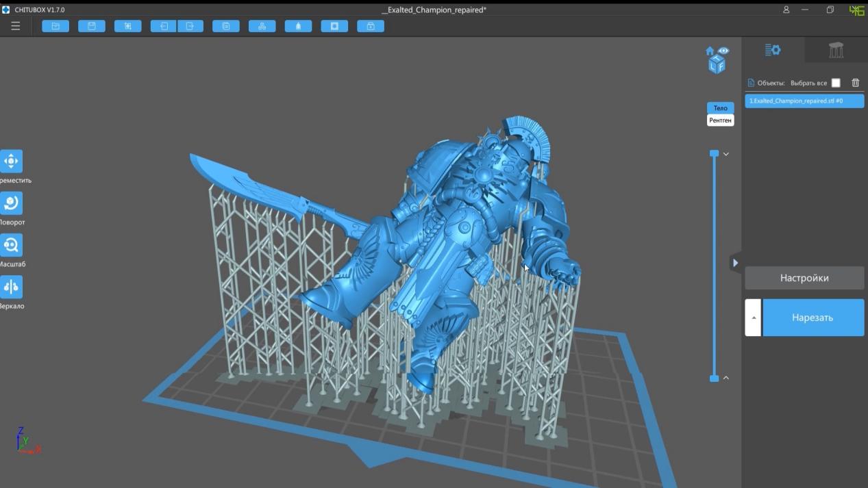Switch display to Тело mode
The image size is (868, 488).
coord(720,107)
